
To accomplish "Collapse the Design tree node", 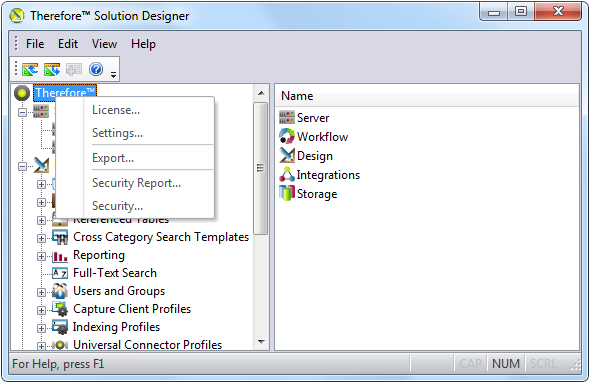I will tap(23, 166).
